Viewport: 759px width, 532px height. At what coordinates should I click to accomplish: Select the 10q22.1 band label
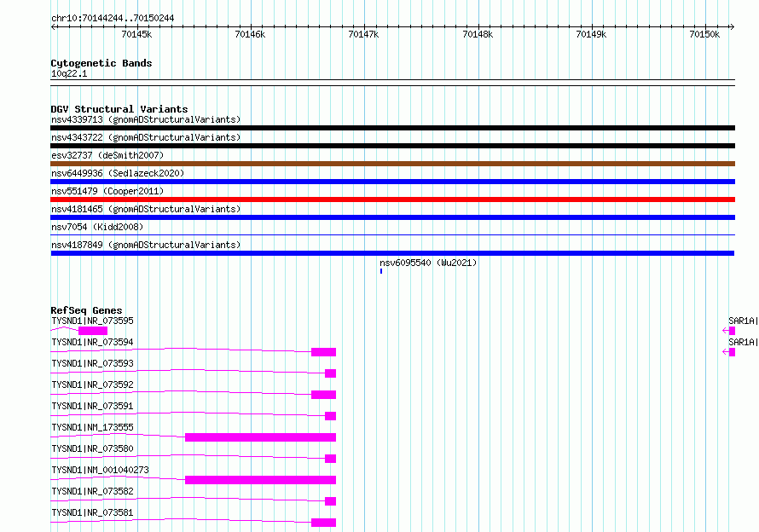pos(69,73)
